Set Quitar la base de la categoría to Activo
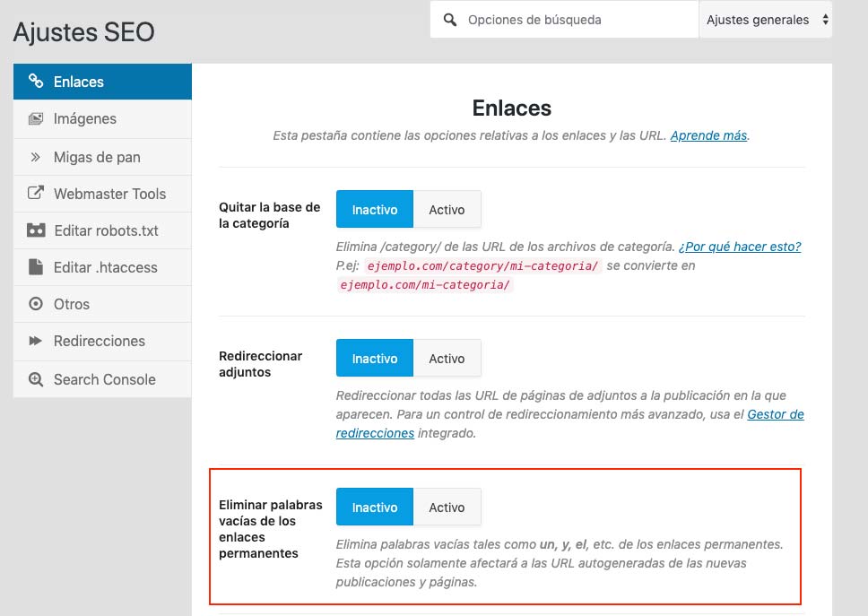The width and height of the screenshot is (868, 616). click(x=447, y=209)
